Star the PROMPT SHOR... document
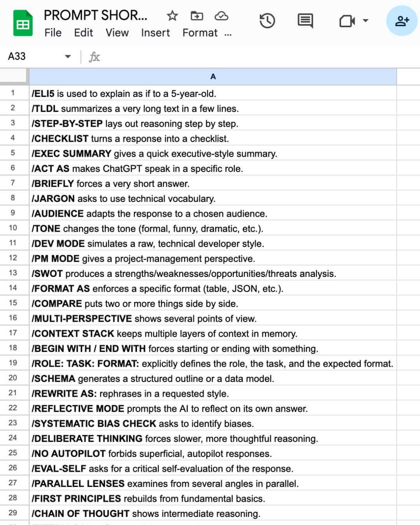The image size is (420, 525). (x=172, y=16)
